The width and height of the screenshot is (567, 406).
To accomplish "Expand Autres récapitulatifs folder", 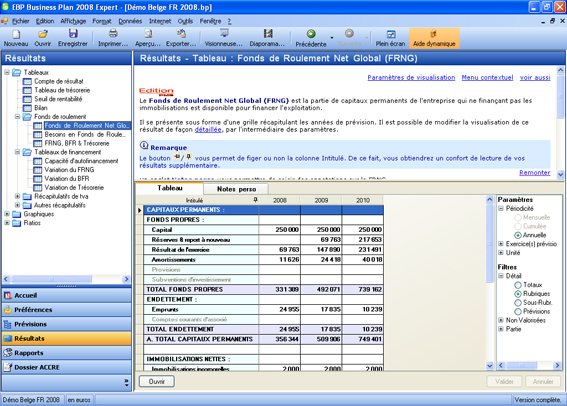I will (x=17, y=205).
